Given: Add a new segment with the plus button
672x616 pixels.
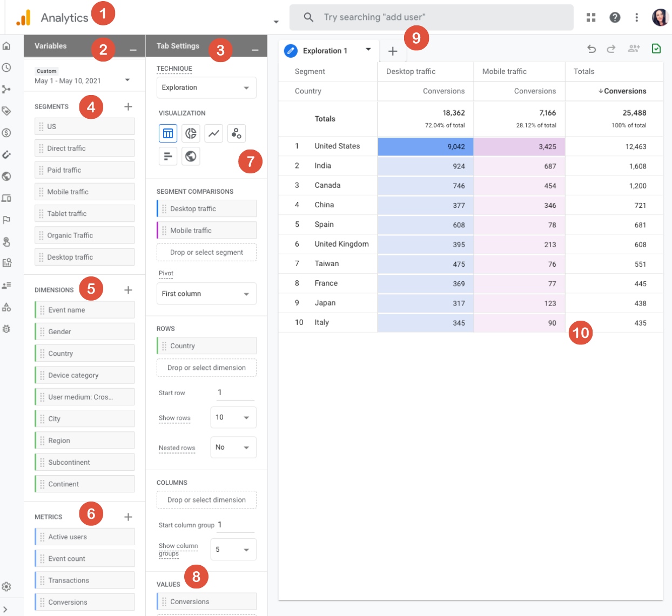Looking at the screenshot, I should pos(128,106).
